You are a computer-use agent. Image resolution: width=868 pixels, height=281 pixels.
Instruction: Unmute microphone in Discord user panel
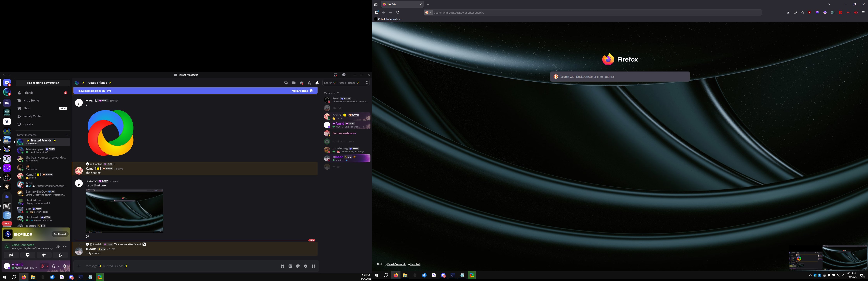coord(42,266)
